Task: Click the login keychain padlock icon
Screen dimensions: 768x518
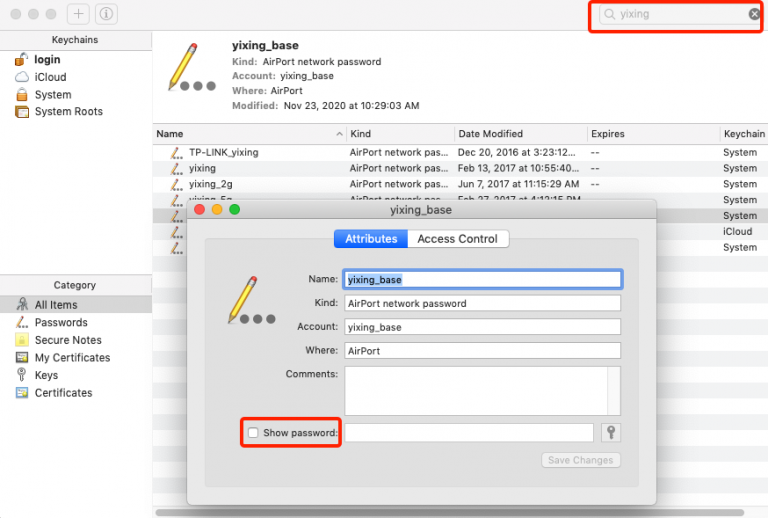Action: (21, 59)
